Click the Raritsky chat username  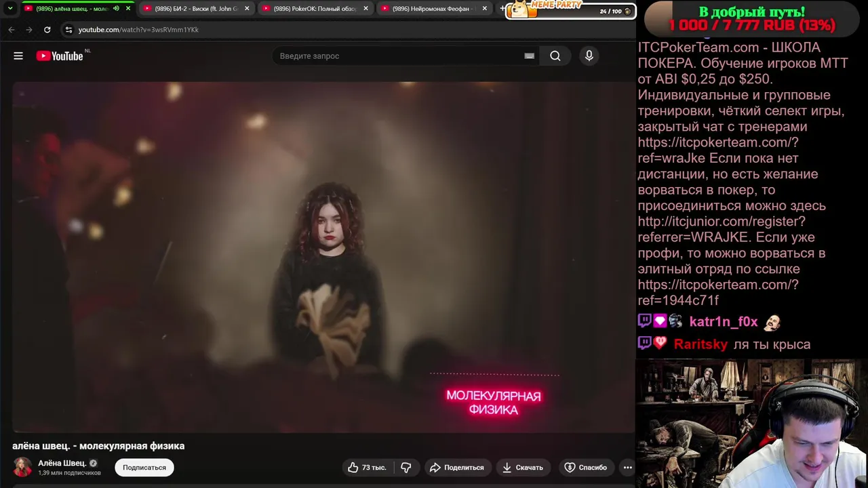701,344
